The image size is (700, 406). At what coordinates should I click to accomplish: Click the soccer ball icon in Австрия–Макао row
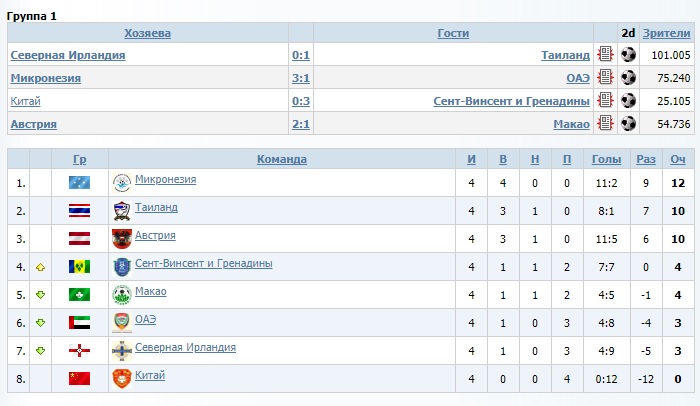628,124
